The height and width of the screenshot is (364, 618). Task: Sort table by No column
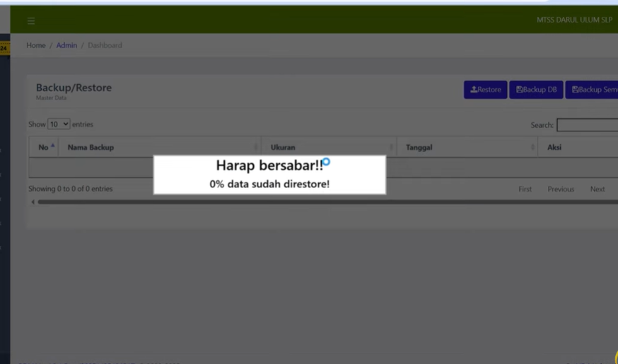coord(43,147)
